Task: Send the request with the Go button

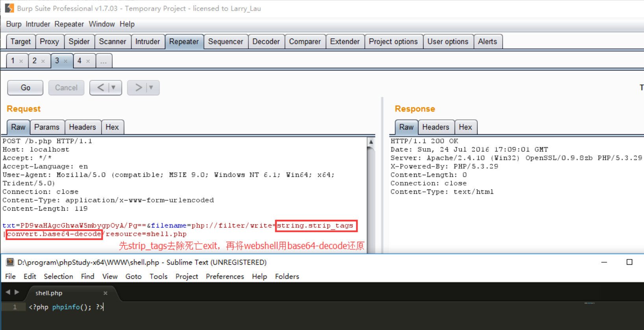Action: pyautogui.click(x=25, y=88)
